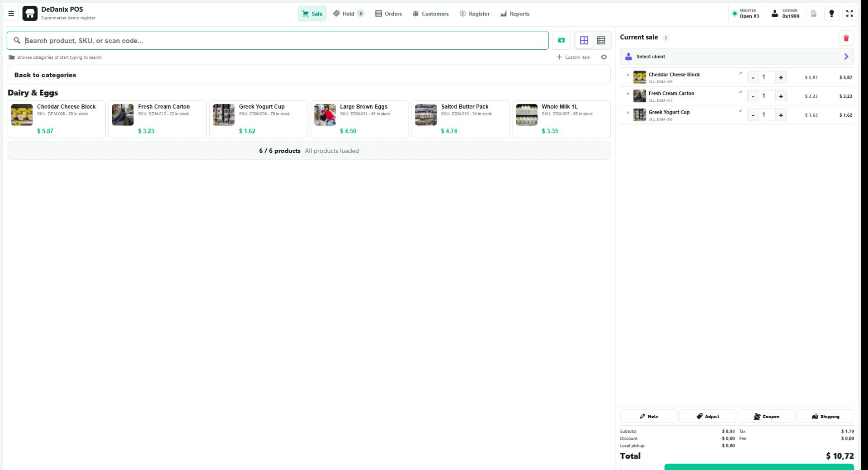Remove Greek Yogurt Cup from sale

pos(628,113)
